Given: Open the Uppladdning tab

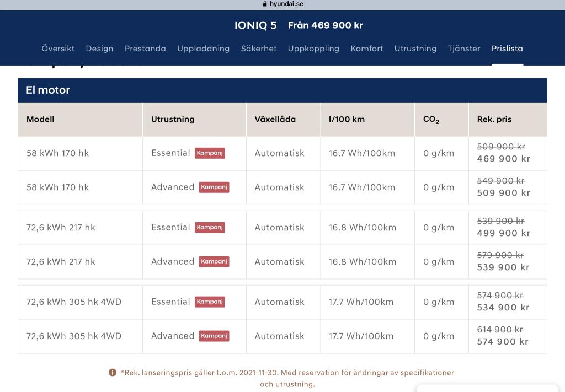Looking at the screenshot, I should click(x=203, y=49).
